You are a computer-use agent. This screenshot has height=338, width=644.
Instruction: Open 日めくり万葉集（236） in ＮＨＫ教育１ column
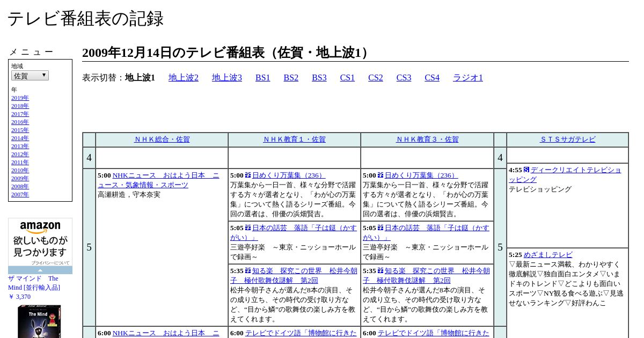(x=288, y=175)
